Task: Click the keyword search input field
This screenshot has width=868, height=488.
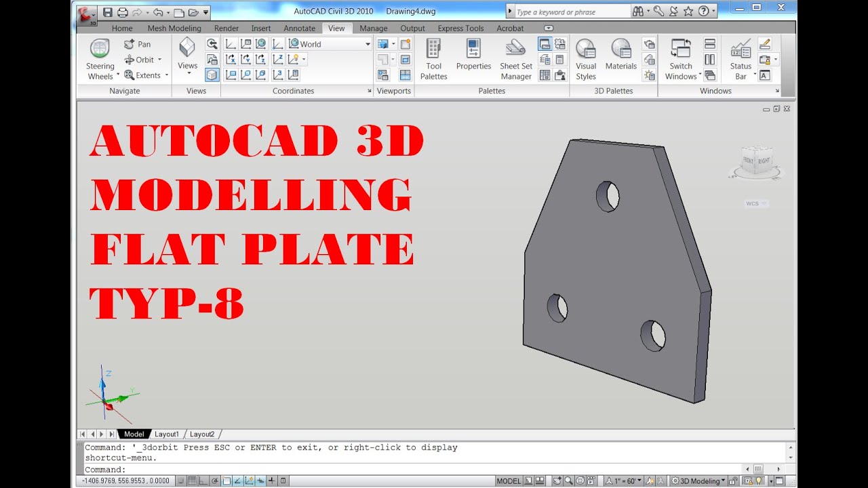Action: point(572,12)
